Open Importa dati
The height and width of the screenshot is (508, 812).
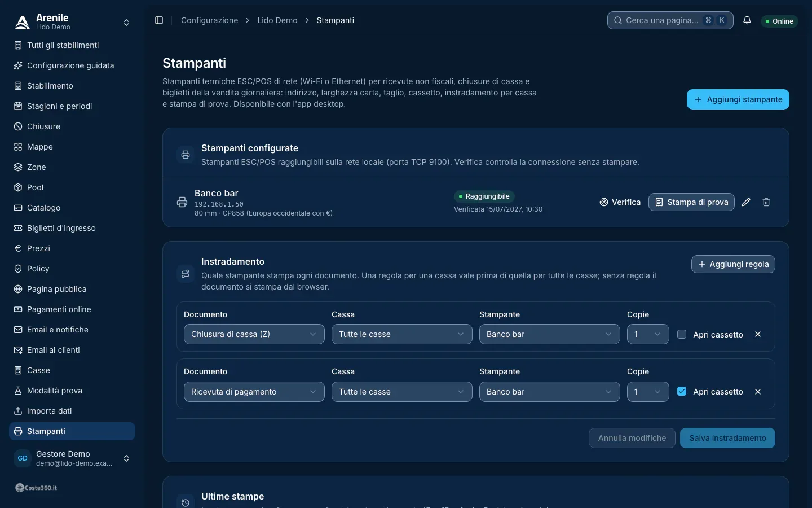[x=72, y=411]
